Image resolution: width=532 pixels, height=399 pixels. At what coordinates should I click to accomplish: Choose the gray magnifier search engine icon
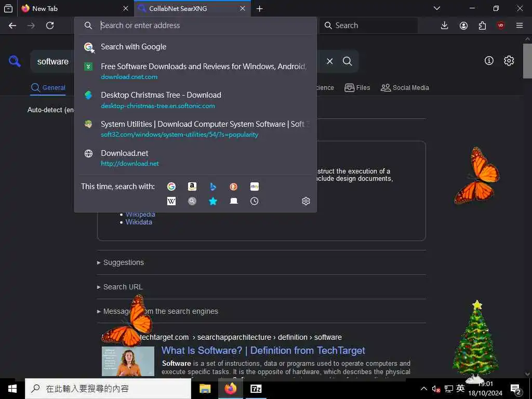click(x=192, y=201)
